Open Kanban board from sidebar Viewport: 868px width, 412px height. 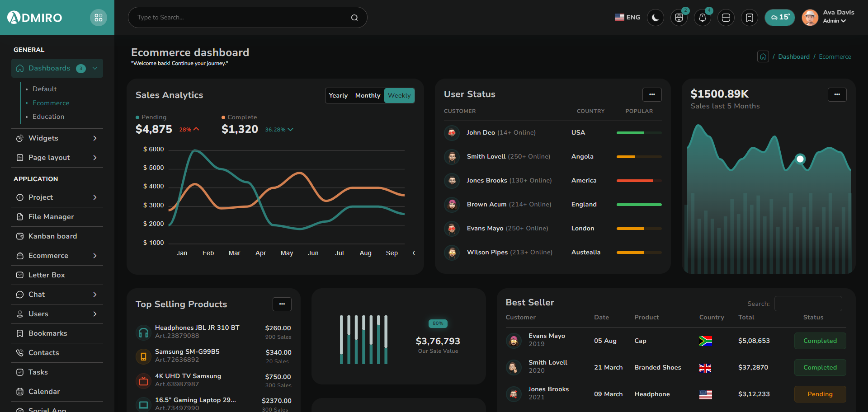(52, 236)
